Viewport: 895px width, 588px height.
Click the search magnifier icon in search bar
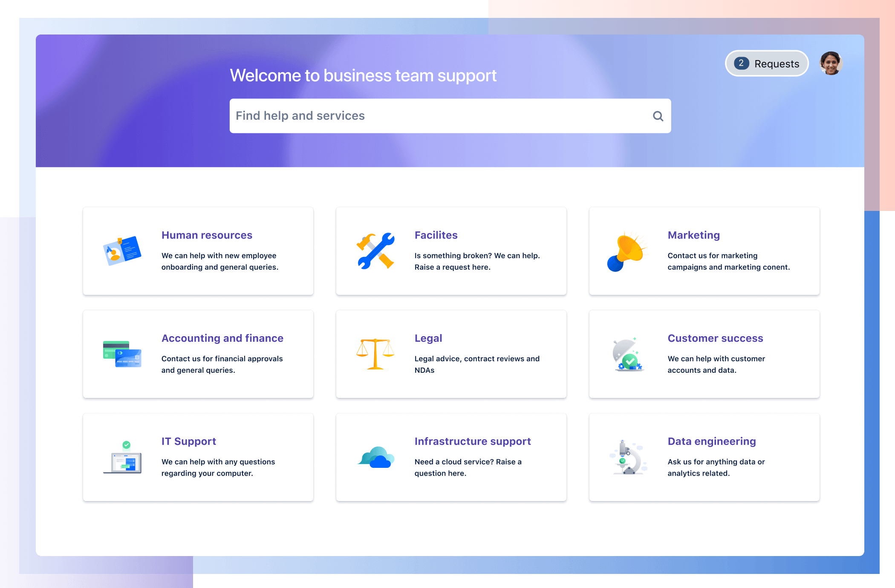pyautogui.click(x=657, y=116)
